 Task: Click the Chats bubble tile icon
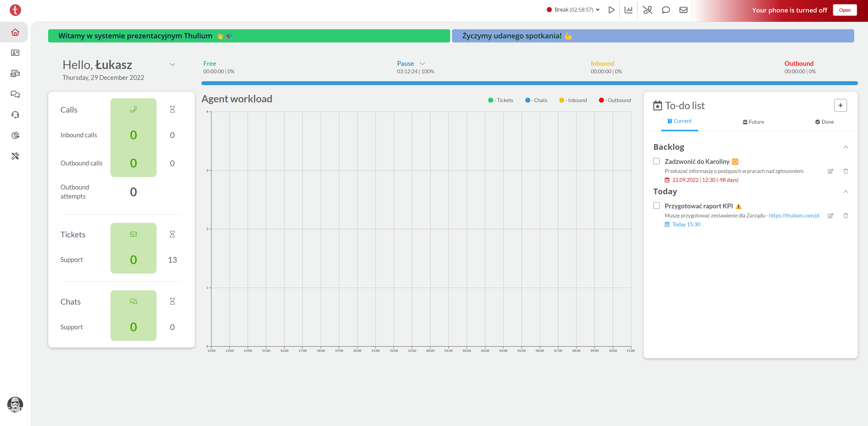tap(133, 301)
